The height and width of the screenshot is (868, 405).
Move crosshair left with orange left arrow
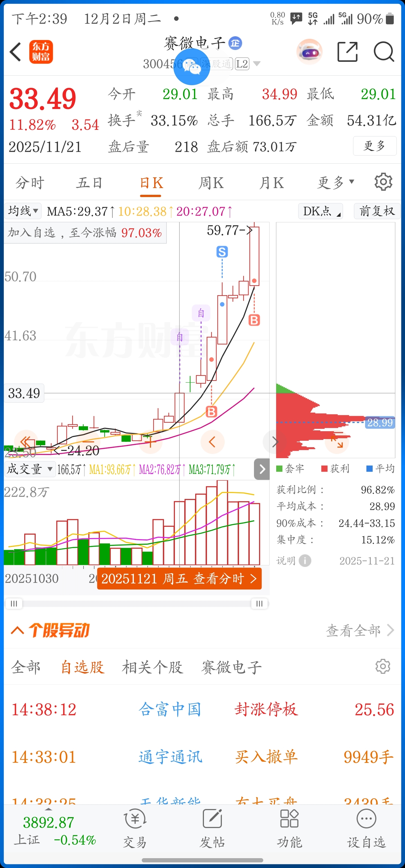[x=212, y=442]
